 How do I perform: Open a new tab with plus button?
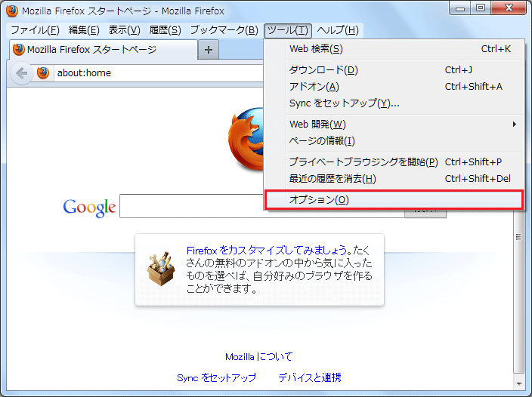point(209,50)
